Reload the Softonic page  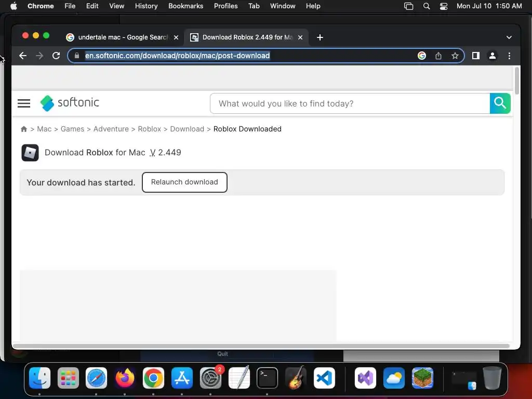56,56
